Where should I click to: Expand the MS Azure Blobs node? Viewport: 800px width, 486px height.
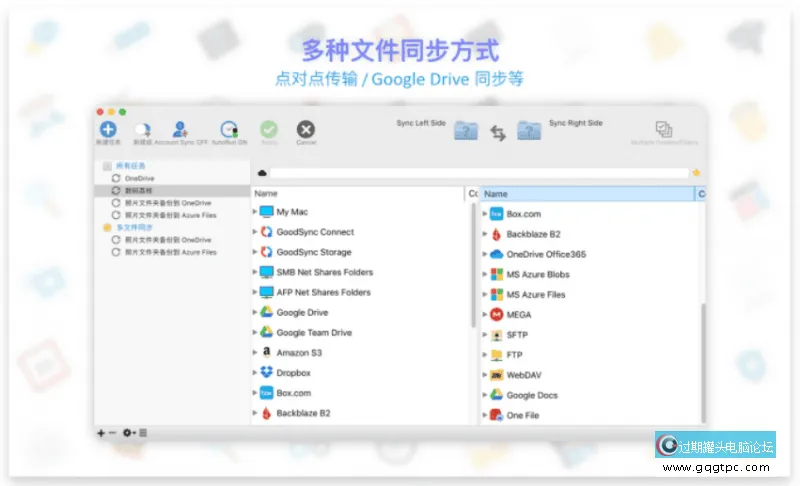point(485,274)
